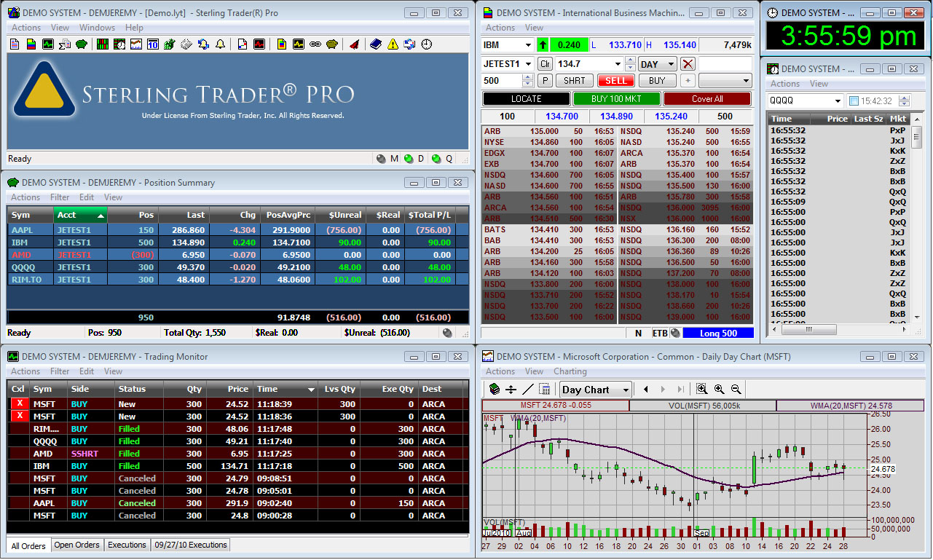The width and height of the screenshot is (933, 560).
Task: Click the Cover All button
Action: pyautogui.click(x=706, y=99)
